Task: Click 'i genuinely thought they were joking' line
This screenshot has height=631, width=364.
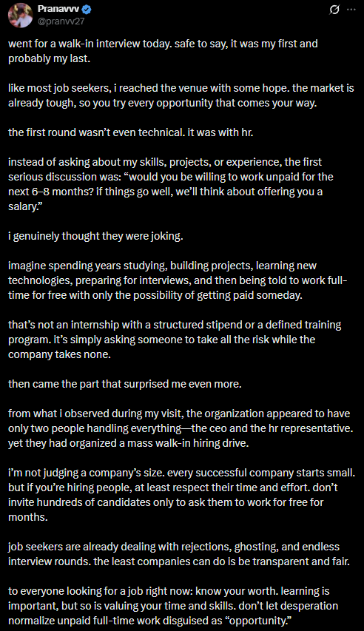Action: coord(96,236)
